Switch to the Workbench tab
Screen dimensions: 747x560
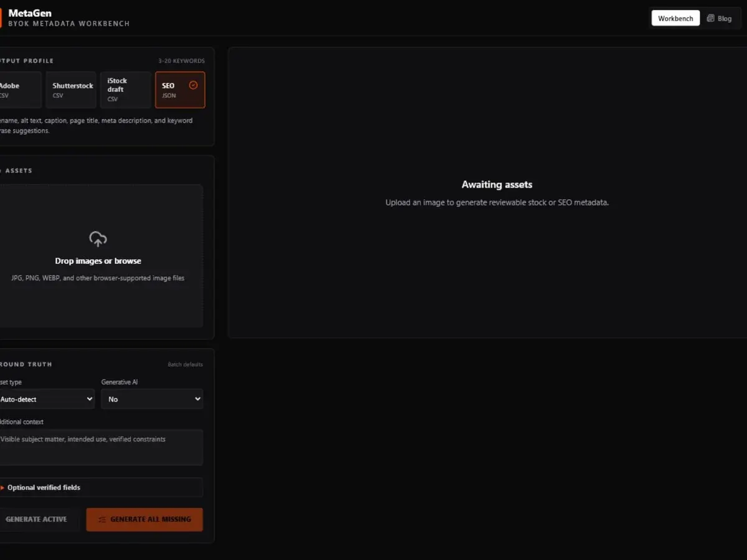[675, 18]
